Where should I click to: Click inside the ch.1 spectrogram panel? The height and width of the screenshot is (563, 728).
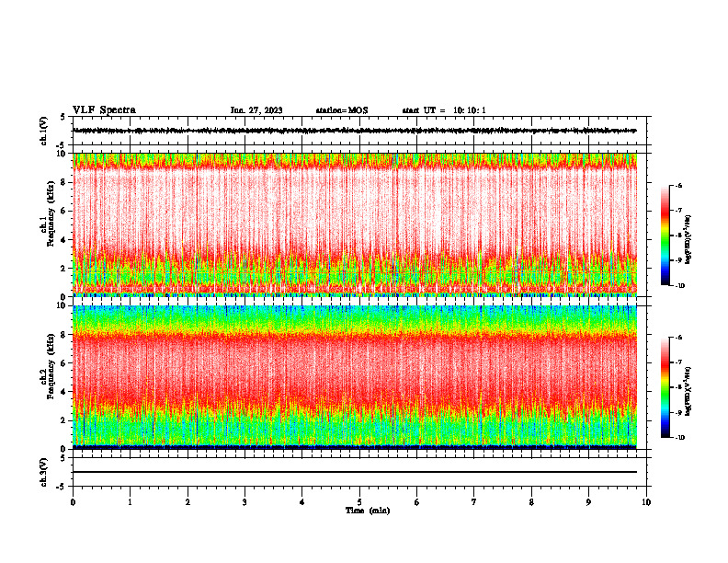coord(355,224)
